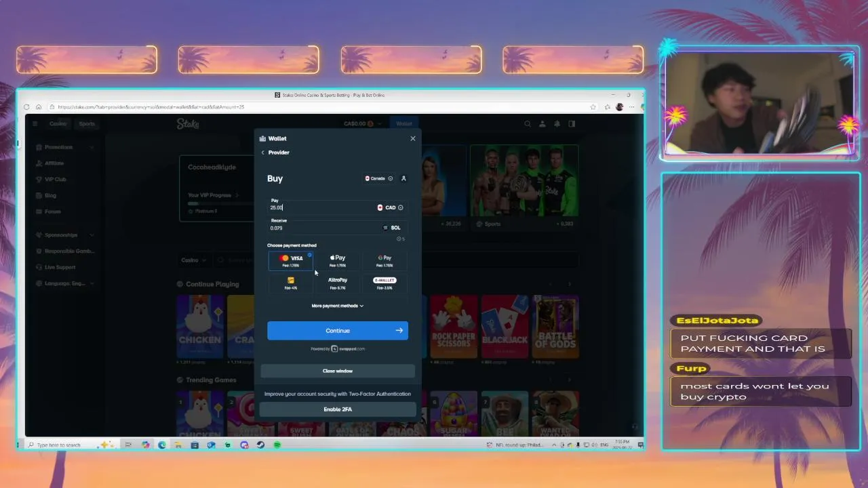Open the Chicken game thumbnail in Continue Playing
Image resolution: width=868 pixels, height=488 pixels.
coord(199,326)
